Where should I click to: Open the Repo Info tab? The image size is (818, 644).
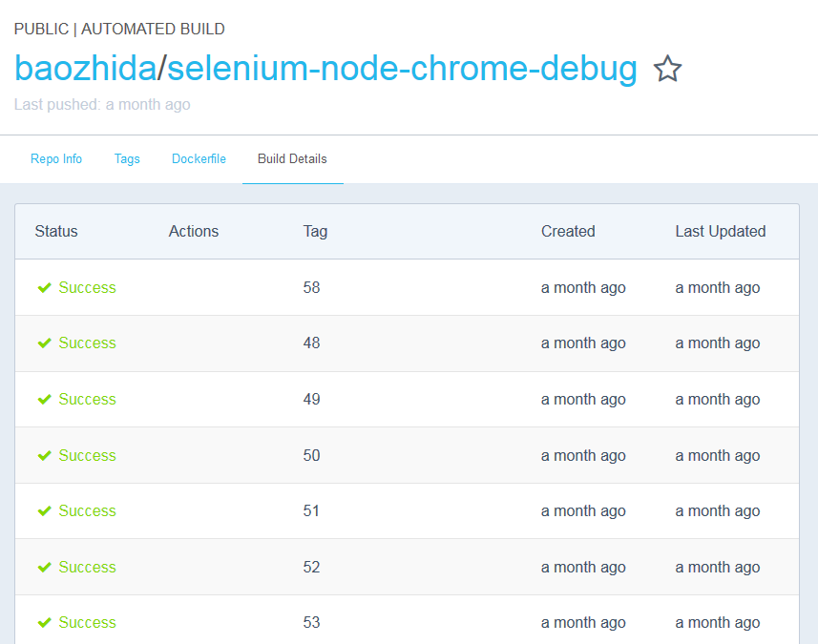(56, 158)
